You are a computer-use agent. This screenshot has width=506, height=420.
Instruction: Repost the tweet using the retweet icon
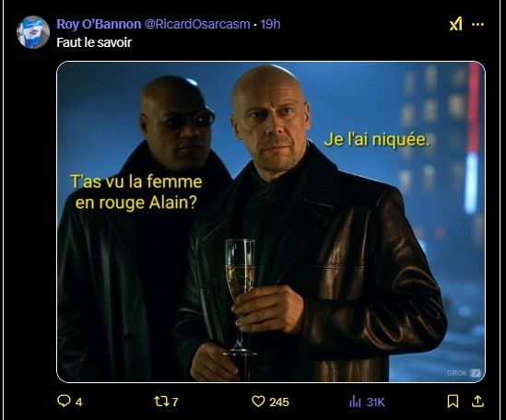[161, 402]
